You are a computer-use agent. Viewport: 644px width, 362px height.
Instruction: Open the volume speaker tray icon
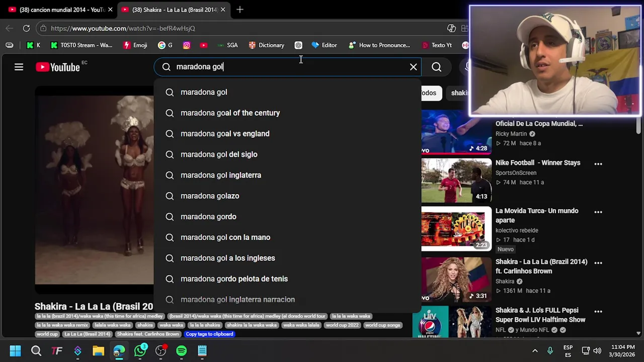[x=597, y=351]
